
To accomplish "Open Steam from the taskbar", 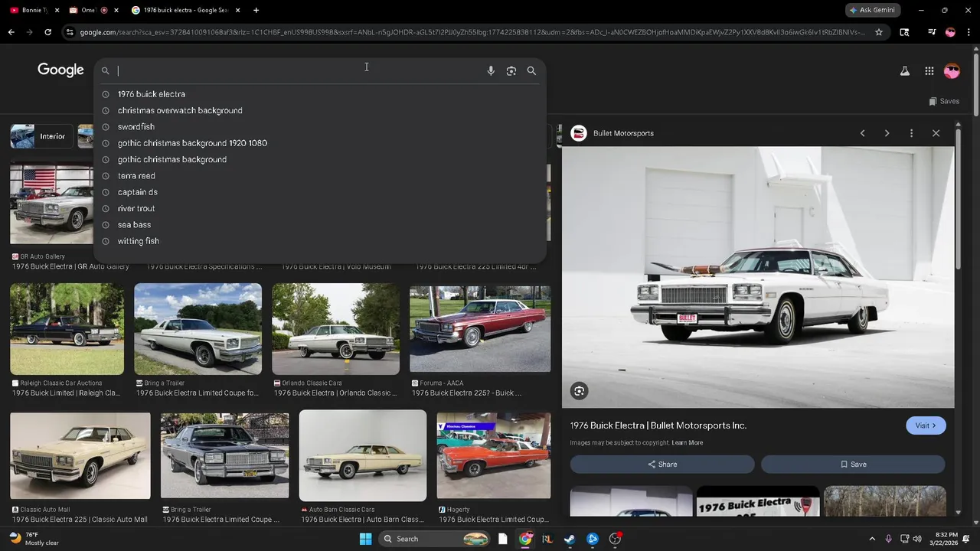I will (x=570, y=539).
